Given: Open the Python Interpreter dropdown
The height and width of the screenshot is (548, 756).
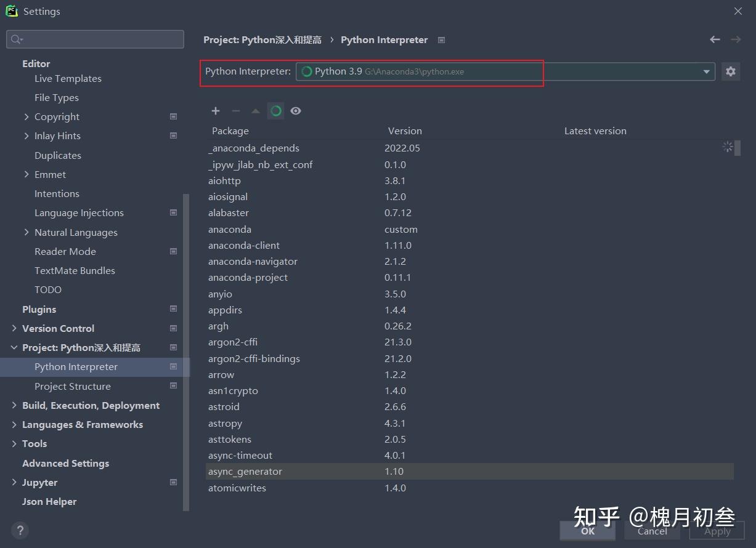Looking at the screenshot, I should (x=505, y=71).
